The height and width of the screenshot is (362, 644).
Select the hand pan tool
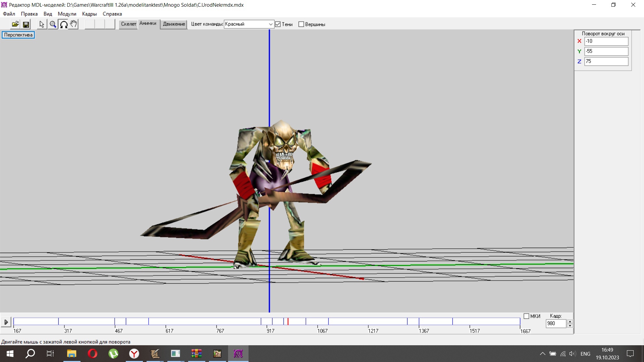74,24
